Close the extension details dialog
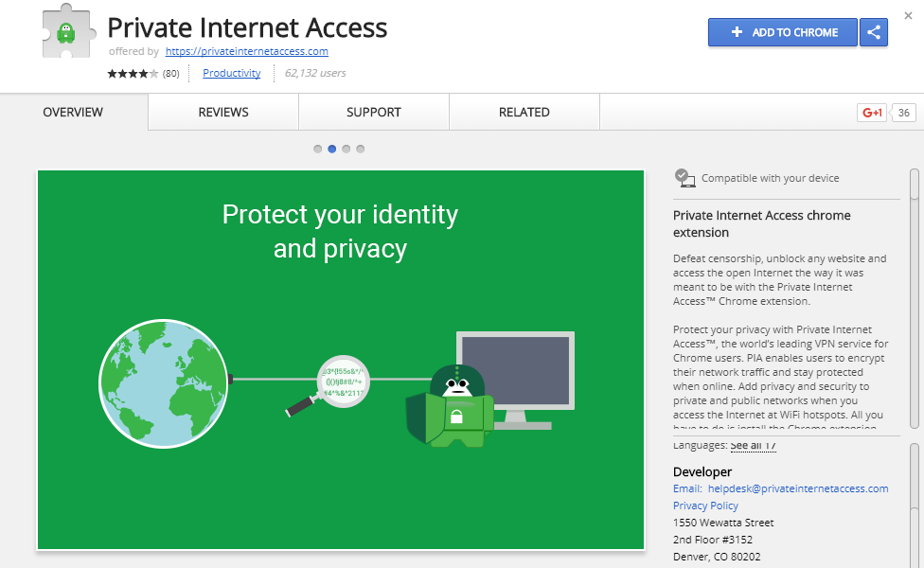The height and width of the screenshot is (568, 924). pos(908,16)
